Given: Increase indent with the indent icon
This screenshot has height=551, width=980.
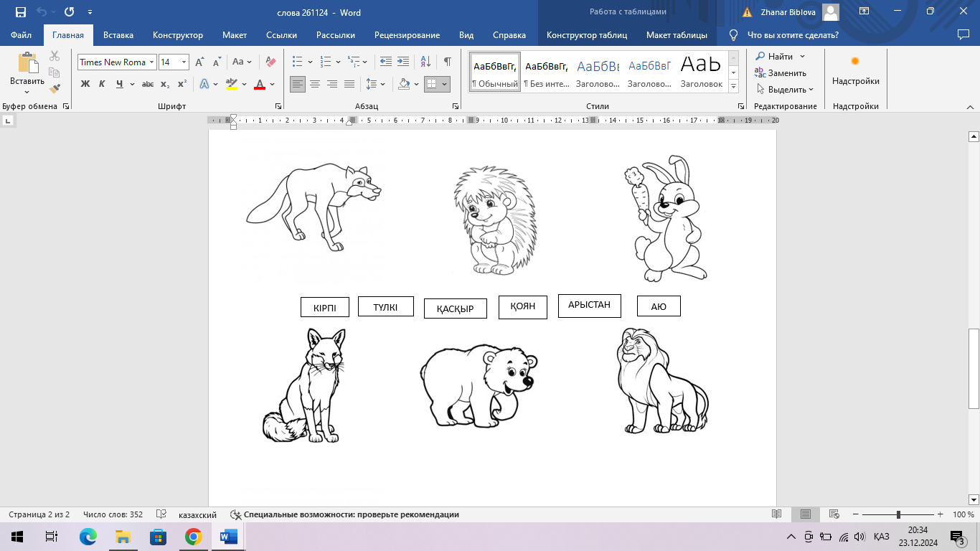Looking at the screenshot, I should tap(403, 62).
